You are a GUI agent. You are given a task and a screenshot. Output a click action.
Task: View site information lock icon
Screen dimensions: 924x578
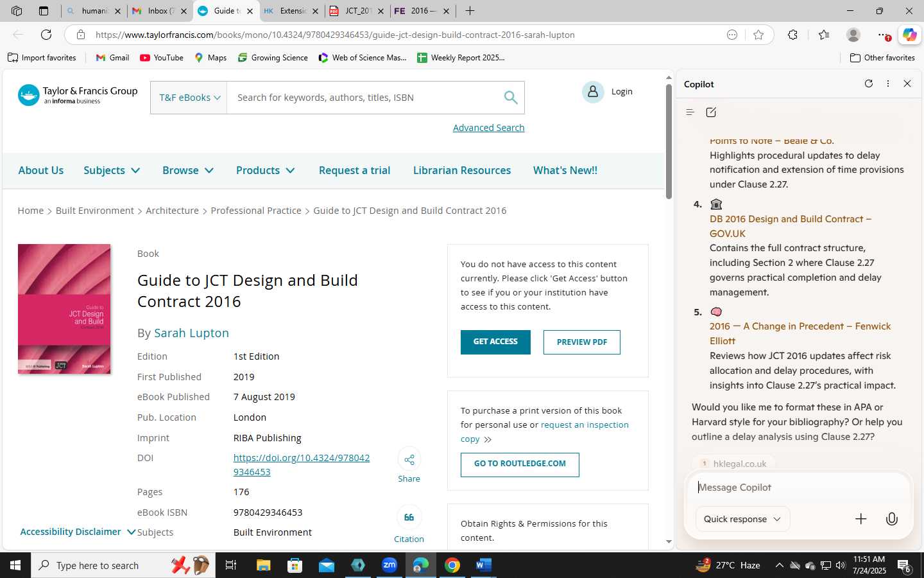click(81, 35)
